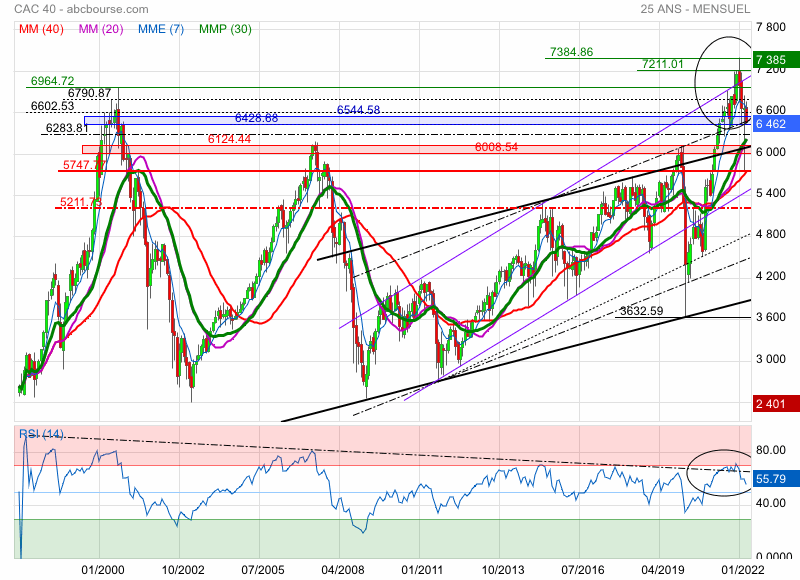Select the 6790.87 dotted level label

pos(89,93)
